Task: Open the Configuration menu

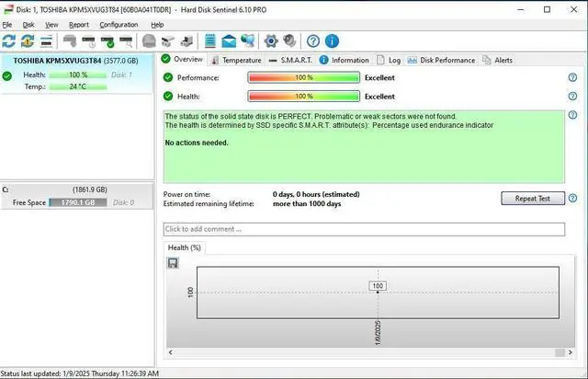Action: pyautogui.click(x=119, y=25)
